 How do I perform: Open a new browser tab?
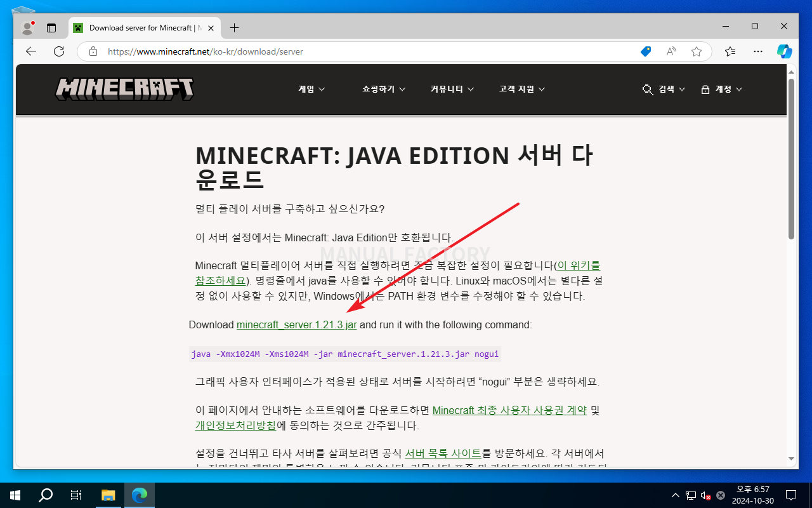234,28
